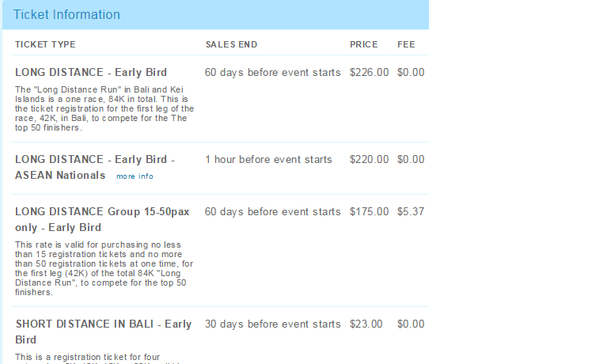Click the $0.00 fee for Short Distance ticket
Image resolution: width=592 pixels, height=364 pixels.
point(411,324)
